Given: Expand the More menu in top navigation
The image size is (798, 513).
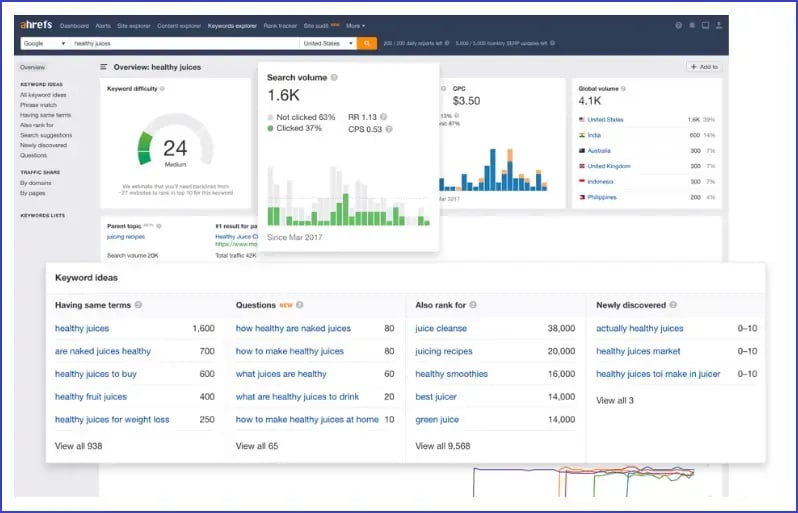Looking at the screenshot, I should point(355,26).
